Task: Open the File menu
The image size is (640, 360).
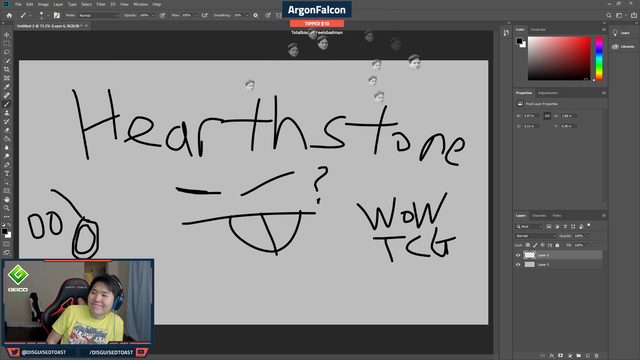Action: (18, 4)
